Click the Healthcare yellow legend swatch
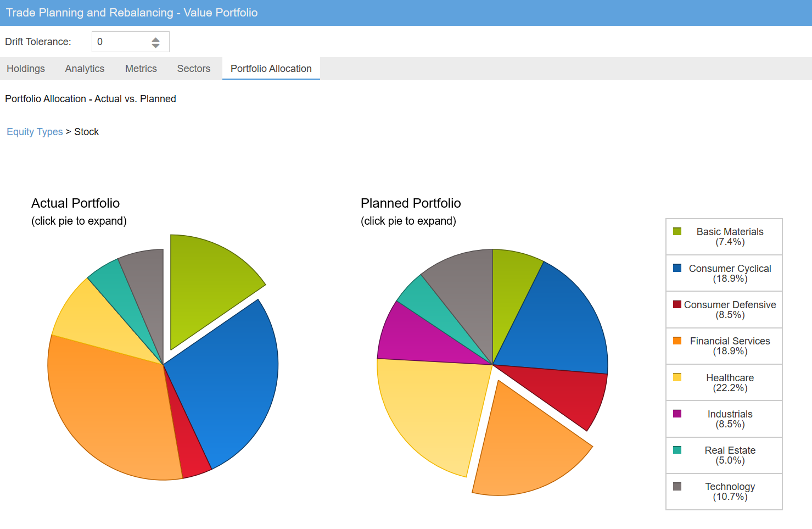Screen dimensions: 812x529 pos(677,377)
